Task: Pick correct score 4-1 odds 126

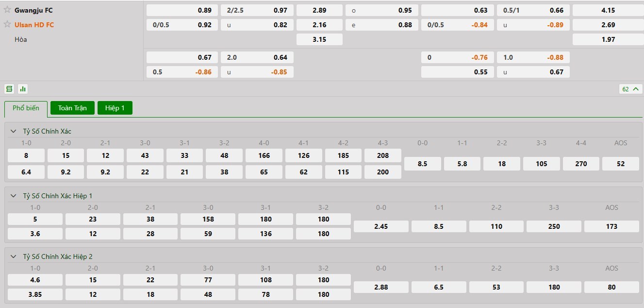Action: pos(304,155)
